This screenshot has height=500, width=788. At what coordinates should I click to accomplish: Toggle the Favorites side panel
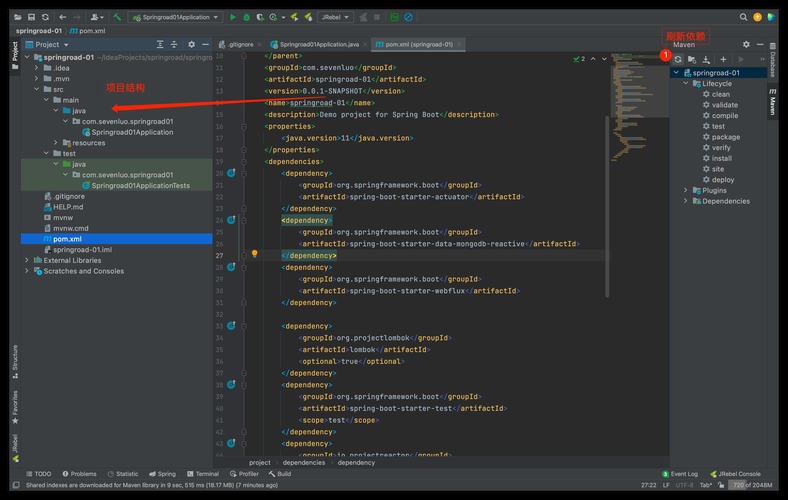15,408
